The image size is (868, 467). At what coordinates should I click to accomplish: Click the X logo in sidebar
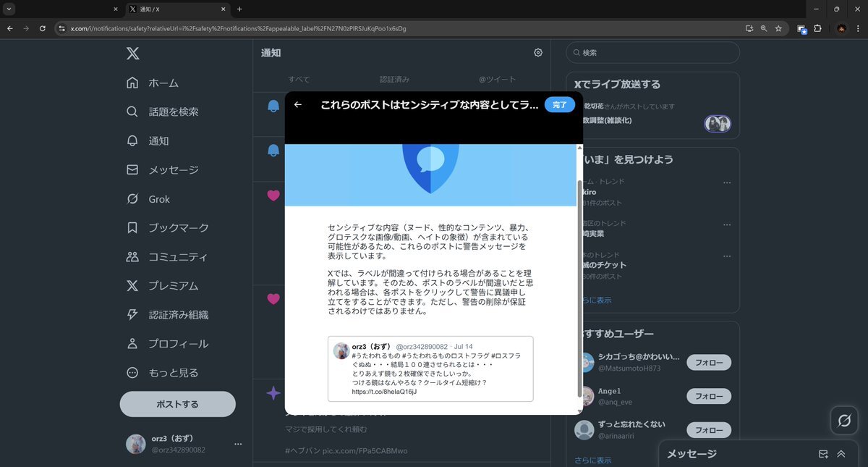(132, 54)
